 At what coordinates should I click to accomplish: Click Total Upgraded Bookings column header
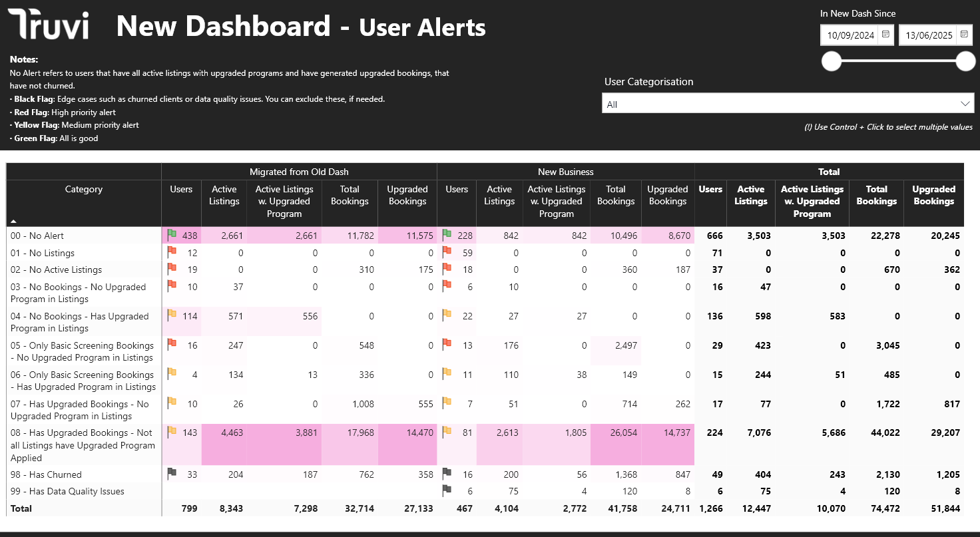(x=933, y=196)
